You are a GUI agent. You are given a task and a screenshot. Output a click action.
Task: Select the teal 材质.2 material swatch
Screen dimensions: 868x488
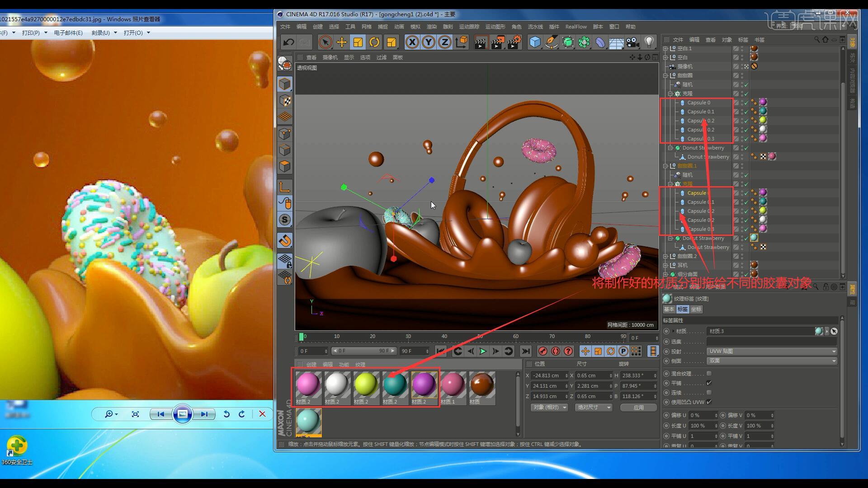(x=395, y=388)
